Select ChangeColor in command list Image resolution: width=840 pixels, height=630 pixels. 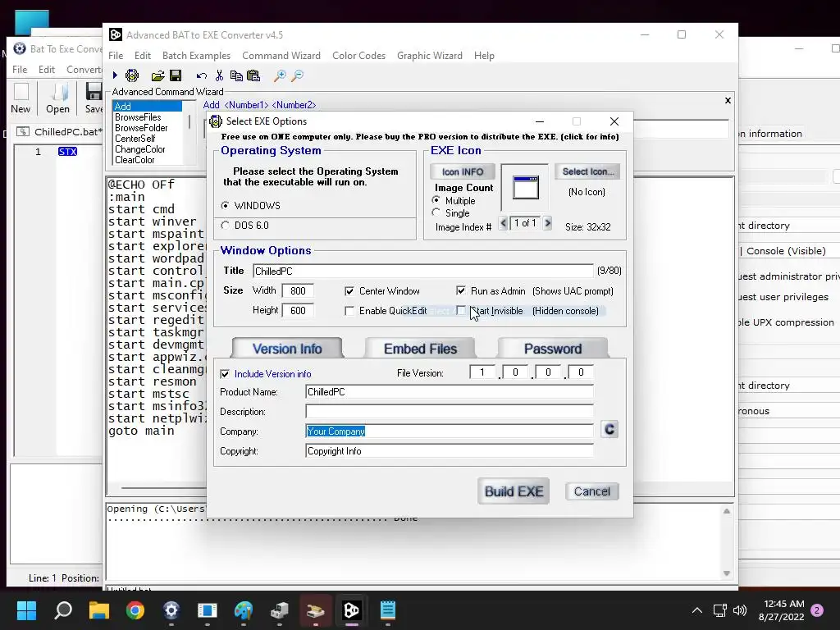click(139, 149)
